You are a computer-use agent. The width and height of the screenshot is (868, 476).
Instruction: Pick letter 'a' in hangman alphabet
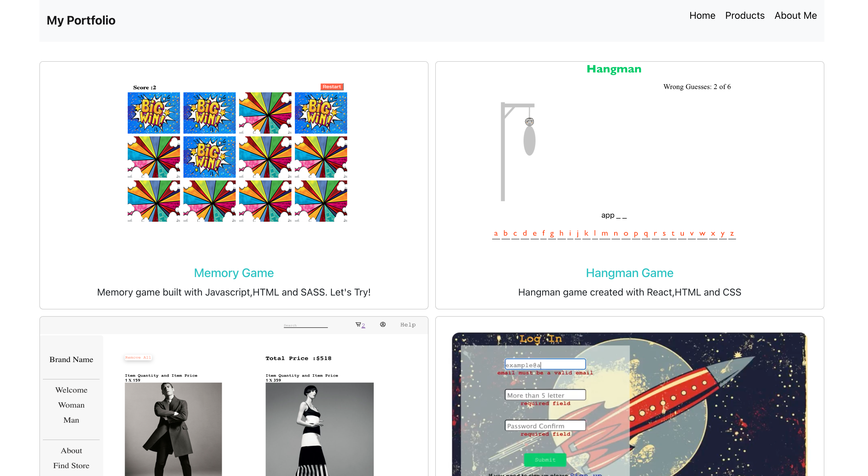click(x=495, y=233)
